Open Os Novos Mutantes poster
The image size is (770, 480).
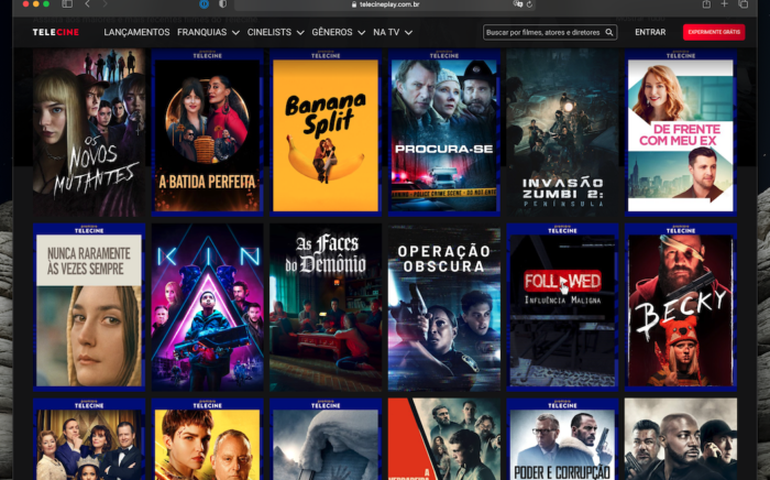pos(89,133)
